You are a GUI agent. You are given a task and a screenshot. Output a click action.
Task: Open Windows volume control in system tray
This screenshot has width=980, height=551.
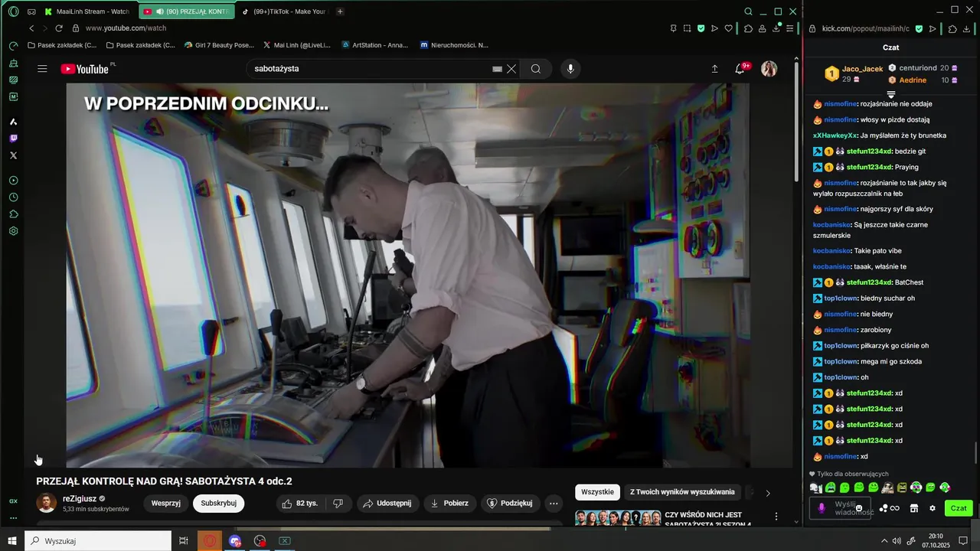pyautogui.click(x=897, y=541)
